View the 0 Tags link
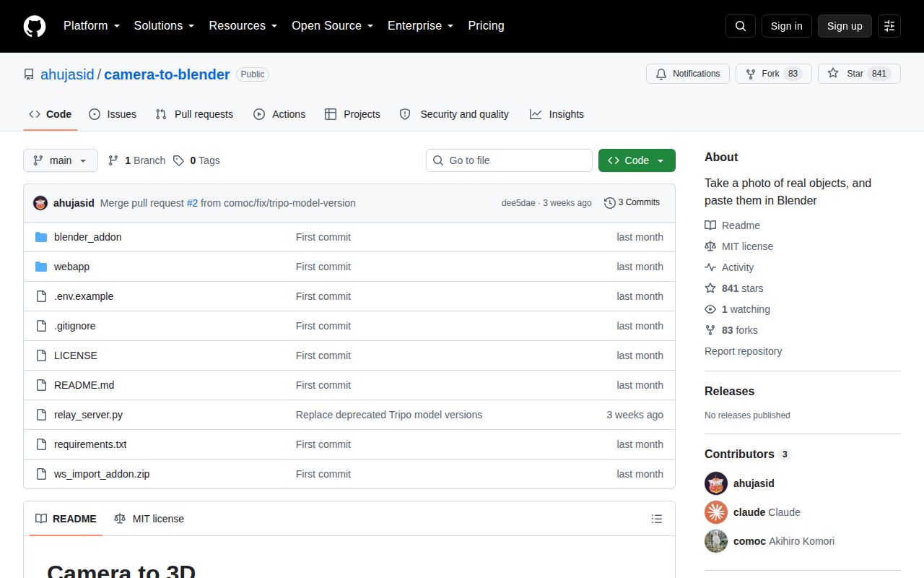Viewport: 924px width, 578px height. 196,160
